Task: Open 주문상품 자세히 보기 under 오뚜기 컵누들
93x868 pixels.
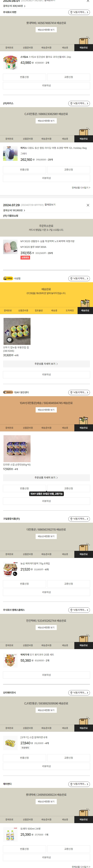Action: tap(46, 364)
